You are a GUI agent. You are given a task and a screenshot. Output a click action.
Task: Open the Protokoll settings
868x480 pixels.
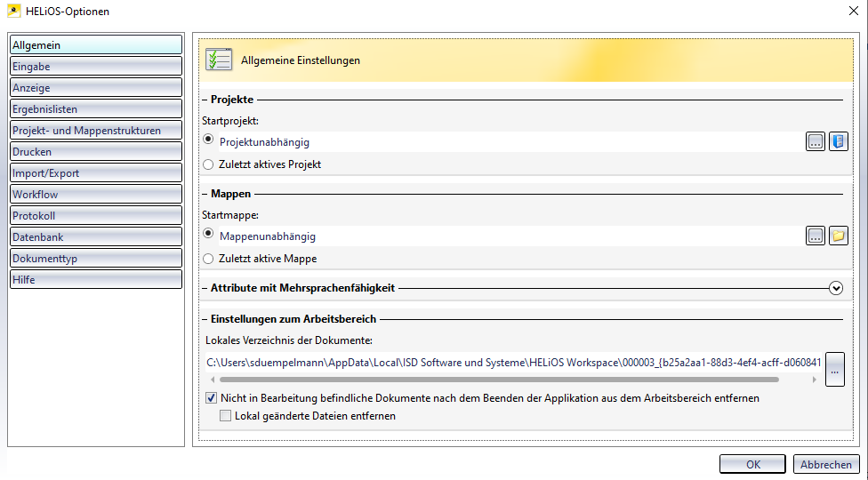[96, 215]
